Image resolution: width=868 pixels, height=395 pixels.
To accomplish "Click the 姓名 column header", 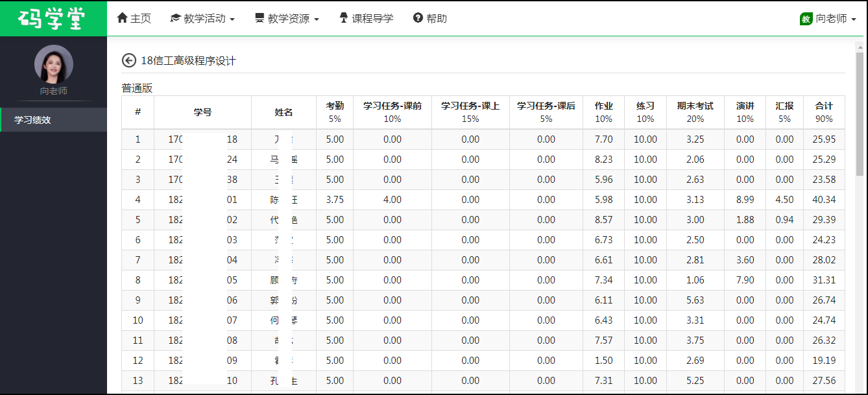I will click(283, 112).
